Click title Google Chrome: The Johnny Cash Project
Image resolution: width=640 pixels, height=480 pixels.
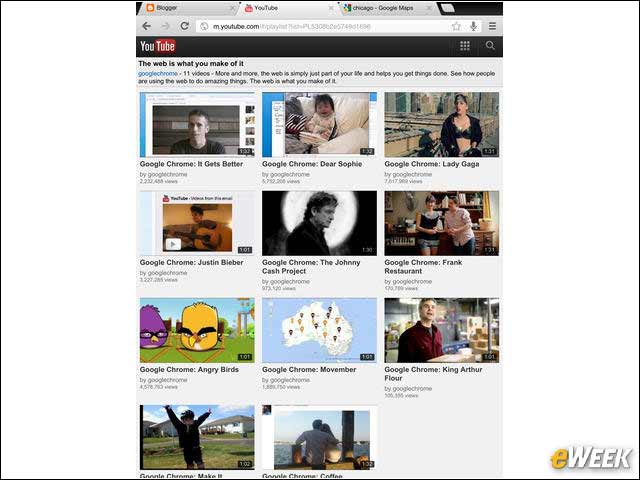click(311, 267)
